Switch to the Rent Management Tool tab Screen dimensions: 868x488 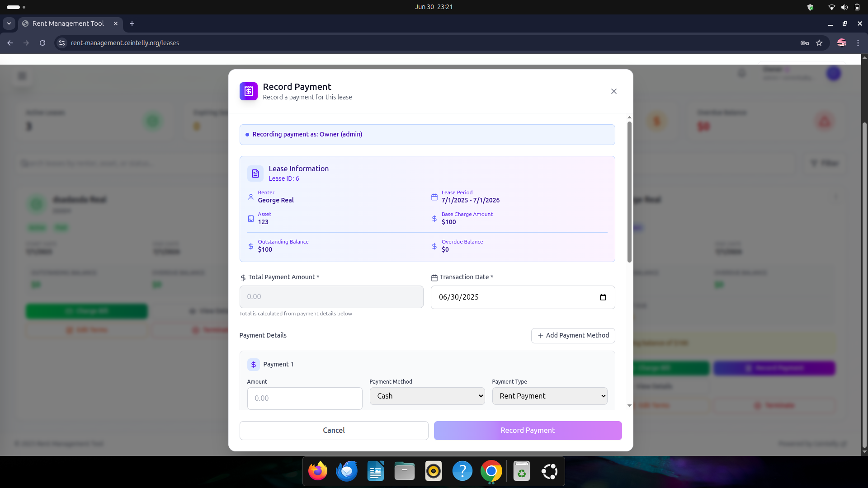(68, 23)
